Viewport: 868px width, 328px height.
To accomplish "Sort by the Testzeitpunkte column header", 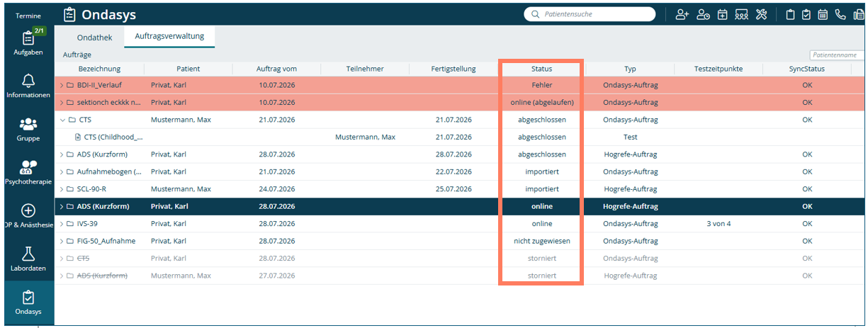I will pyautogui.click(x=718, y=69).
